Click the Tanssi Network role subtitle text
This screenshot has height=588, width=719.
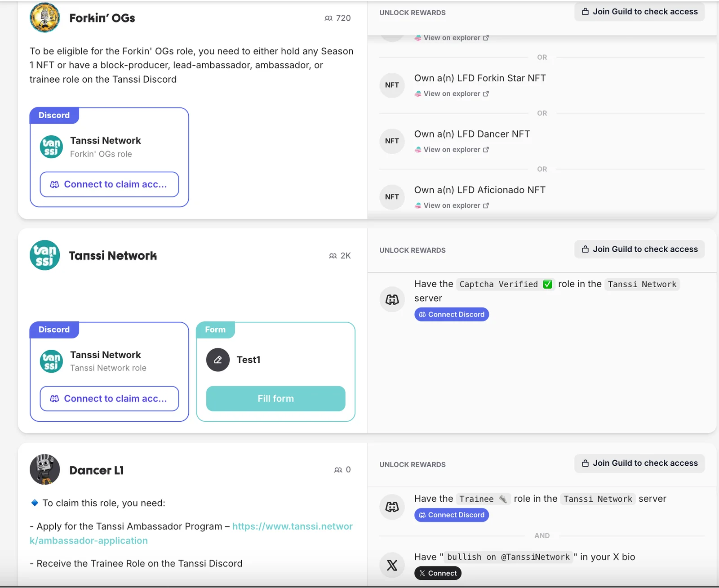tap(108, 368)
